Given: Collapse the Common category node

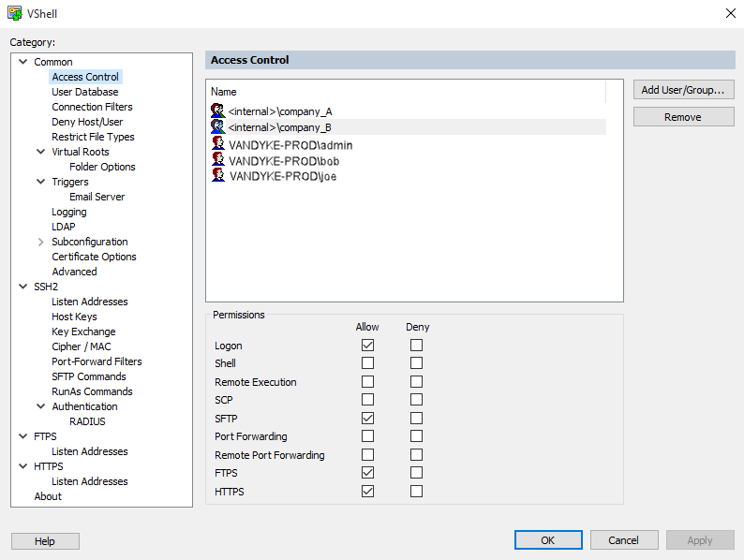Looking at the screenshot, I should (x=23, y=62).
